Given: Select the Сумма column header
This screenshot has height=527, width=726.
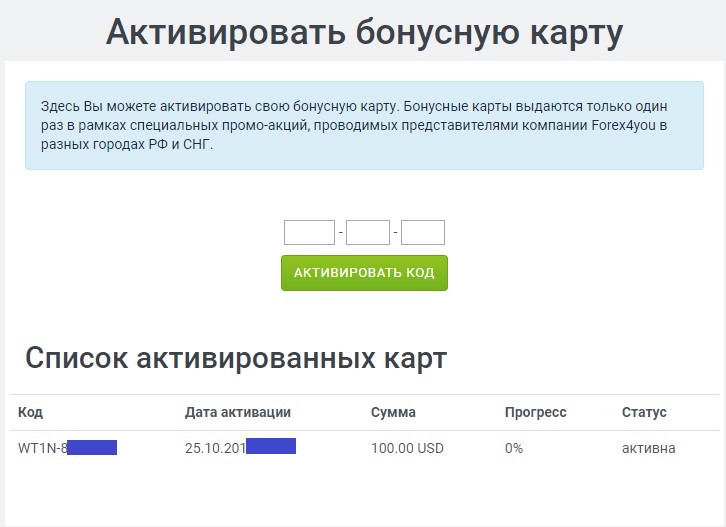Looking at the screenshot, I should 393,412.
